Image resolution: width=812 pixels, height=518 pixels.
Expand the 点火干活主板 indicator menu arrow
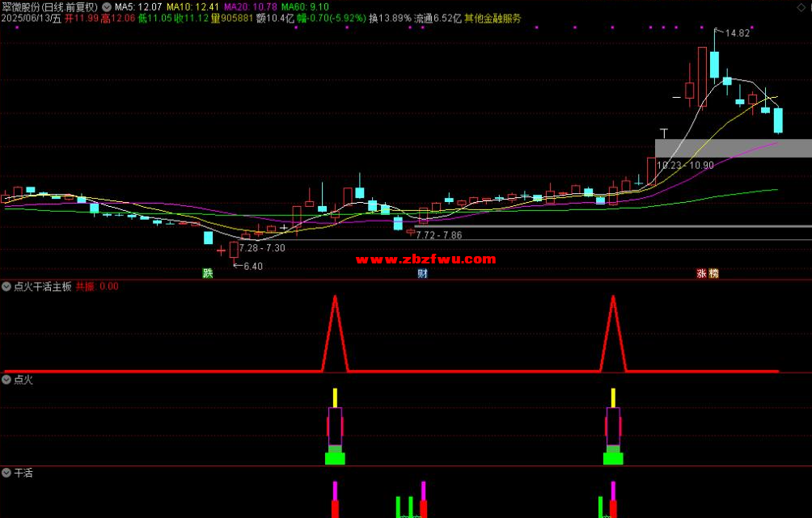6,287
